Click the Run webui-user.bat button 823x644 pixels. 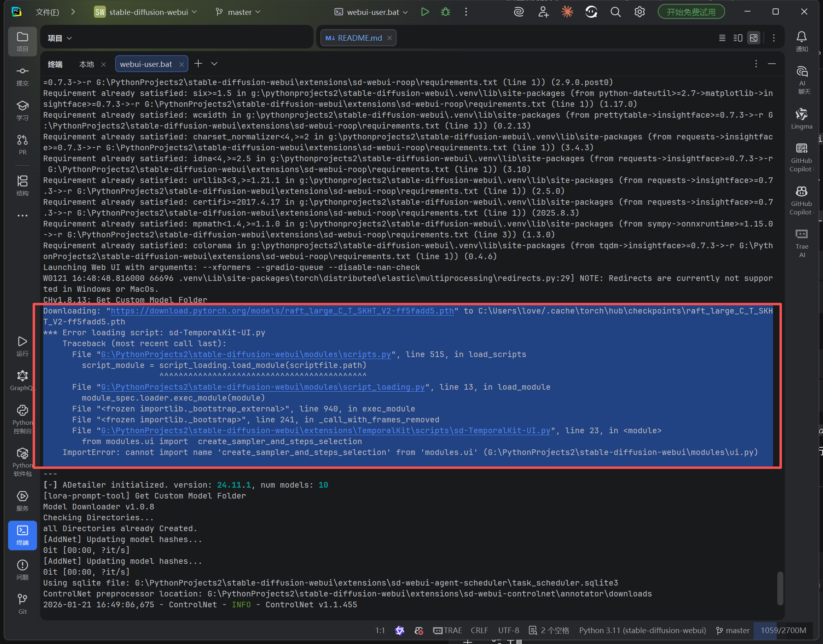tap(425, 12)
